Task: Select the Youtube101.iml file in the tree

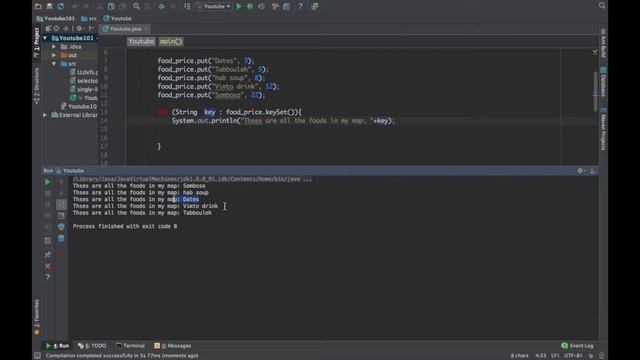Action: pyautogui.click(x=79, y=107)
